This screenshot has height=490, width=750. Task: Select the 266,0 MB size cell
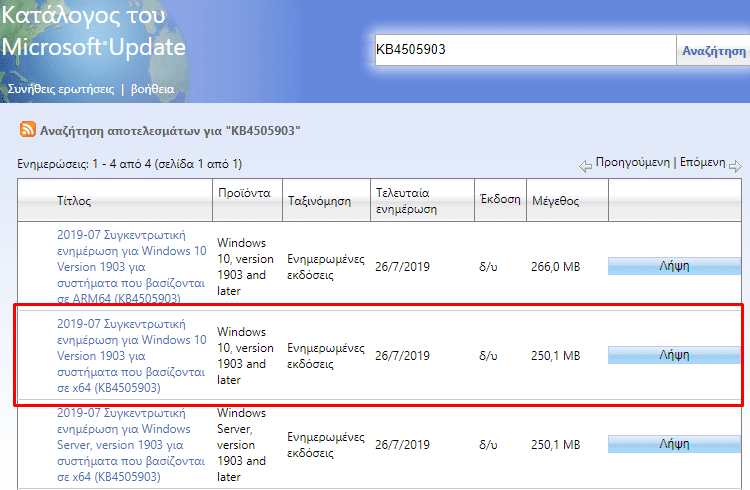tap(555, 267)
